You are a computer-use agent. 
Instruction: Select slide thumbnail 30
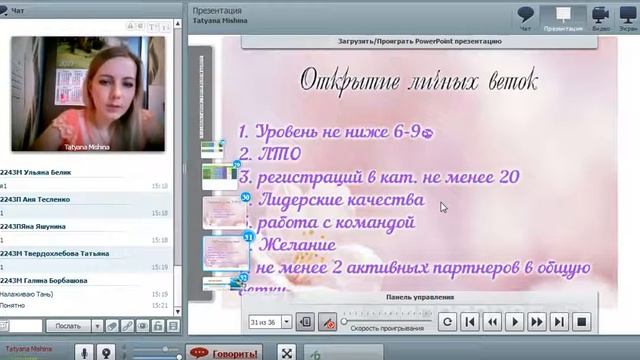(225, 212)
